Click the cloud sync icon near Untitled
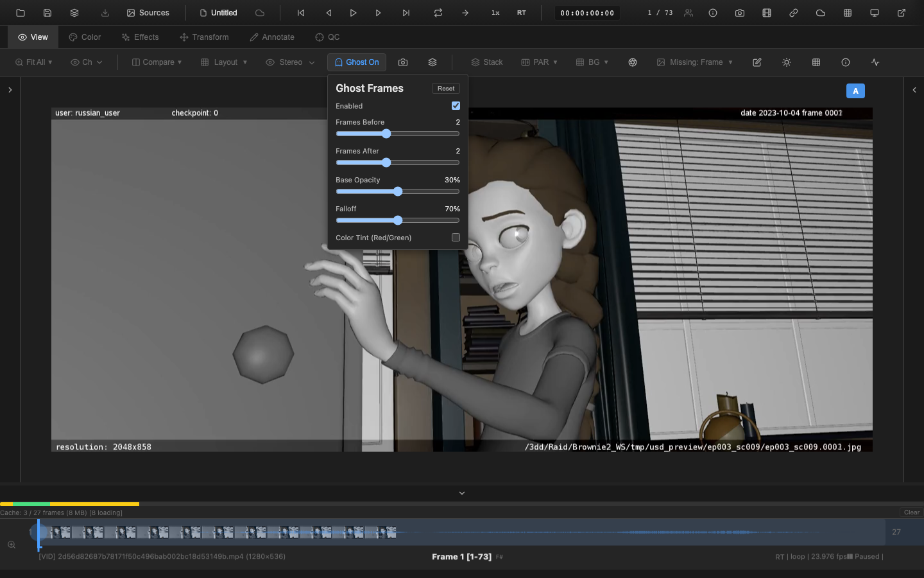This screenshot has height=578, width=924. pos(259,12)
